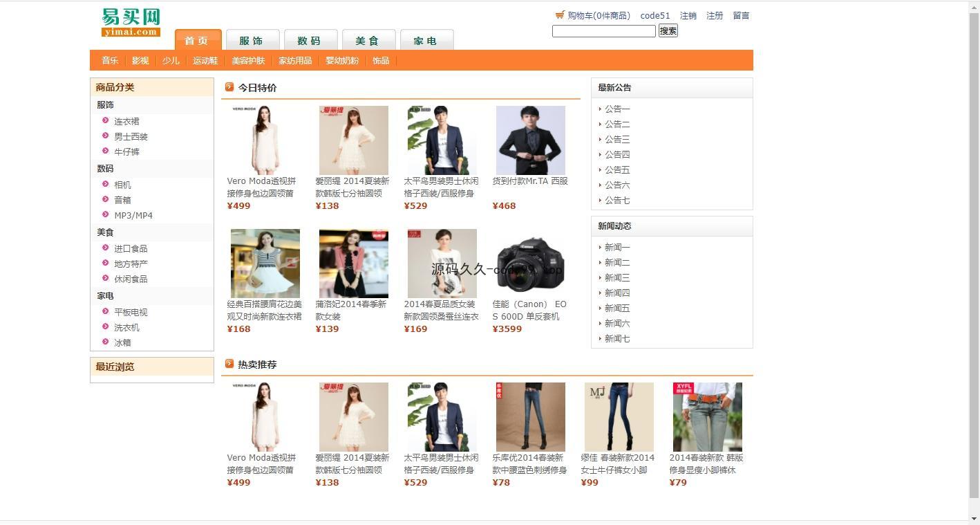Click the XYFL jeans thumbnail

pos(708,417)
